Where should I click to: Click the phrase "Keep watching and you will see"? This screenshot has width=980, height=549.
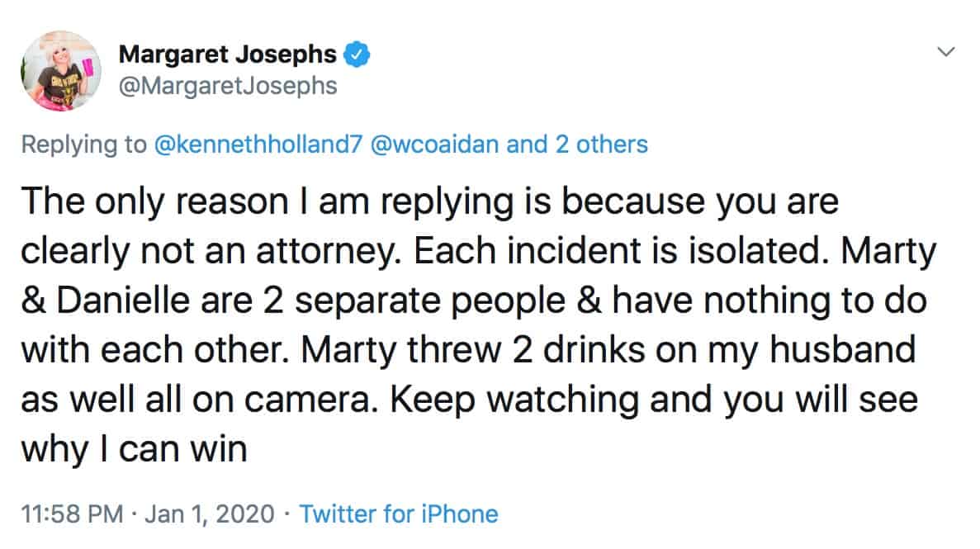pyautogui.click(x=654, y=400)
